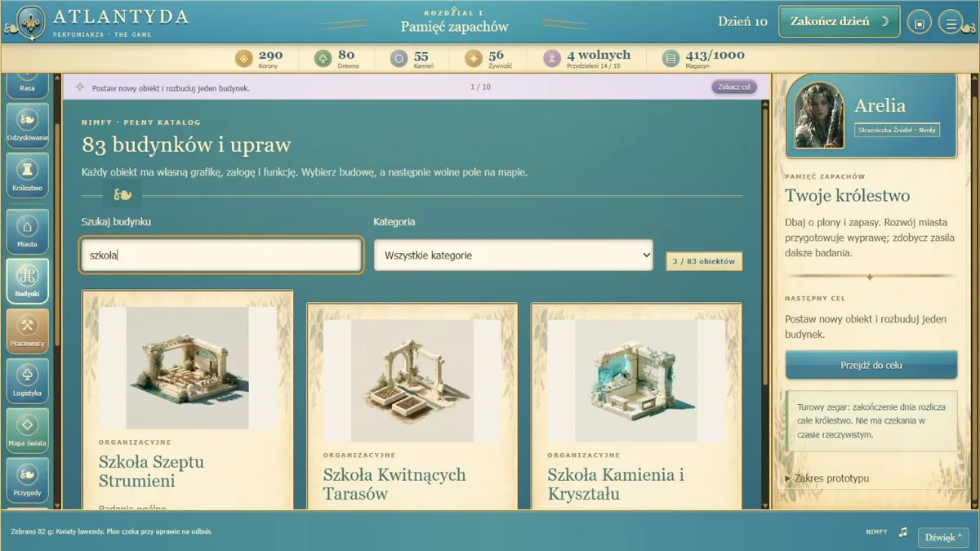Go to the Królestwo sidebar section
980x551 pixels.
coord(27,176)
